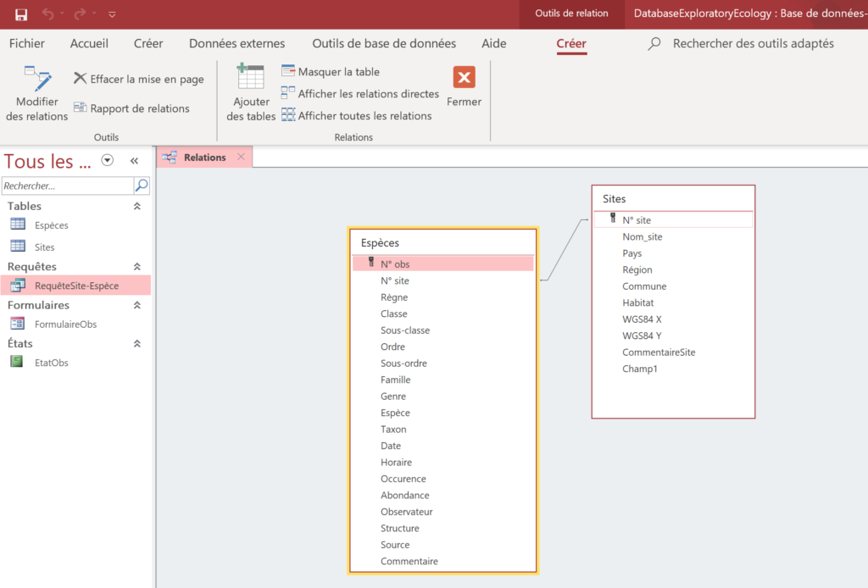
Task: Select the Ordre field
Action: click(x=442, y=347)
